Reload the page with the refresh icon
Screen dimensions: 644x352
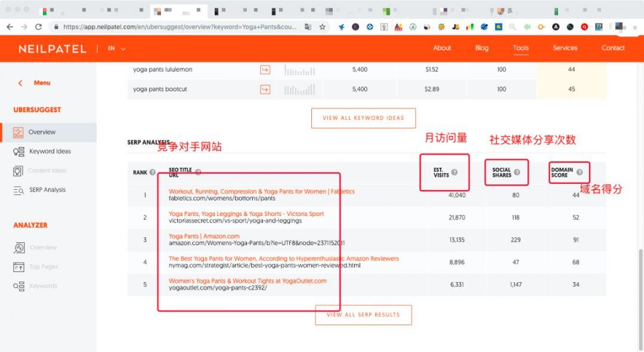[x=39, y=27]
